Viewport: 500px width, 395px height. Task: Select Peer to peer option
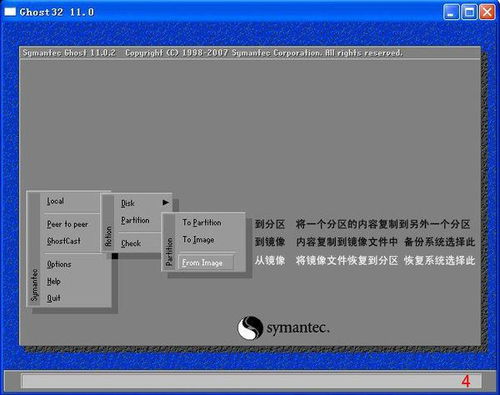pyautogui.click(x=68, y=224)
